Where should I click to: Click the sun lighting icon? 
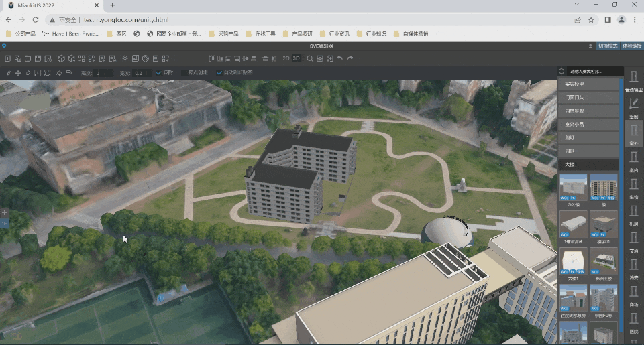point(125,58)
